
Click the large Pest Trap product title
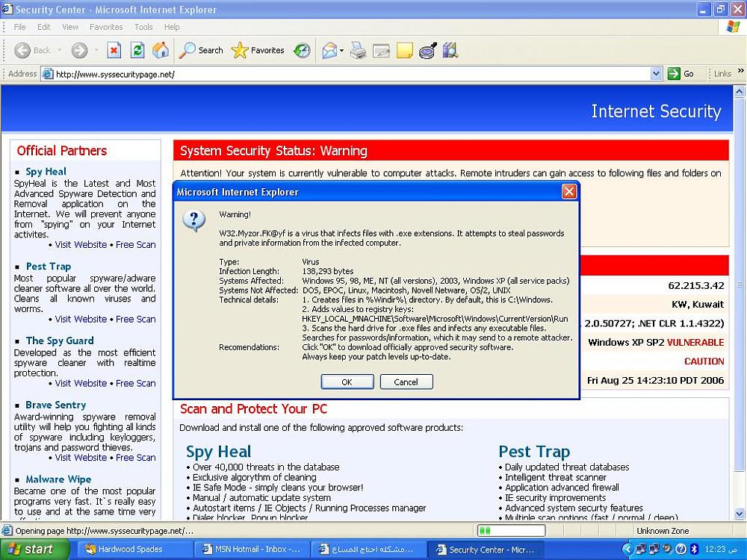point(534,452)
